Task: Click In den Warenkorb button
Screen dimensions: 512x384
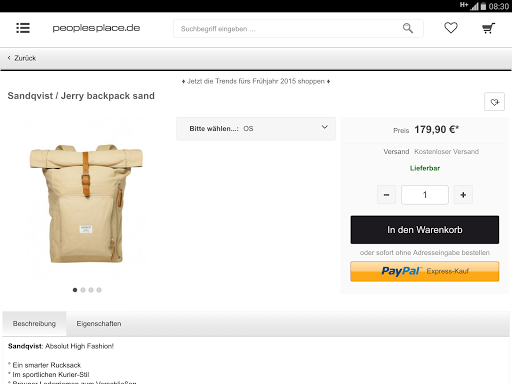Action: coord(425,230)
